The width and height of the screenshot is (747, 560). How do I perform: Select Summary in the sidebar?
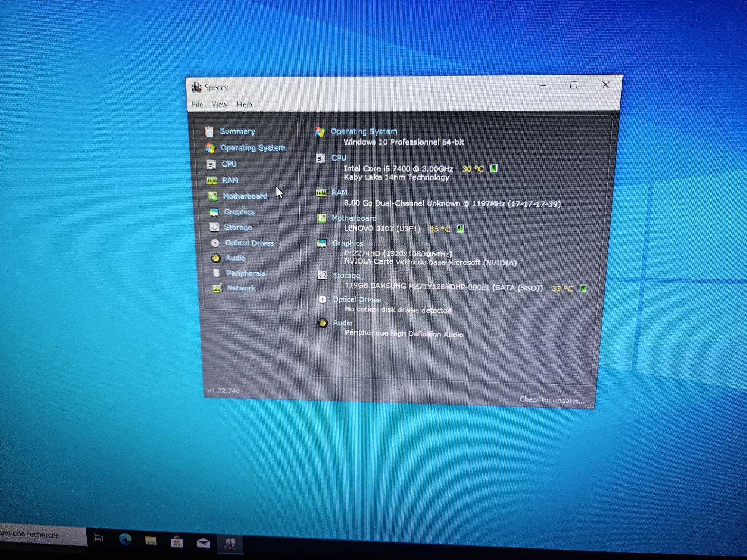coord(238,131)
